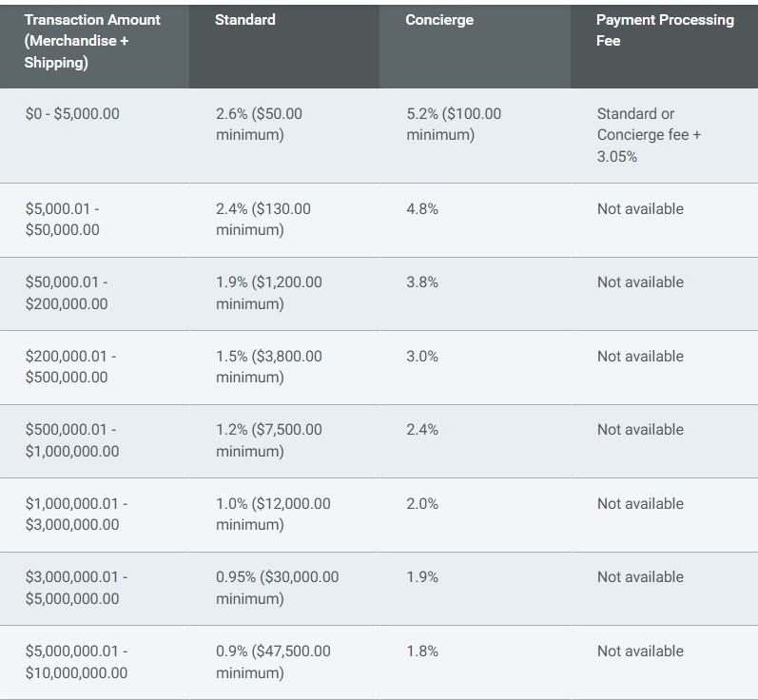758x700 pixels.
Task: Click the 0.95% ($30,000.00 minimum) cell
Action: [x=277, y=588]
